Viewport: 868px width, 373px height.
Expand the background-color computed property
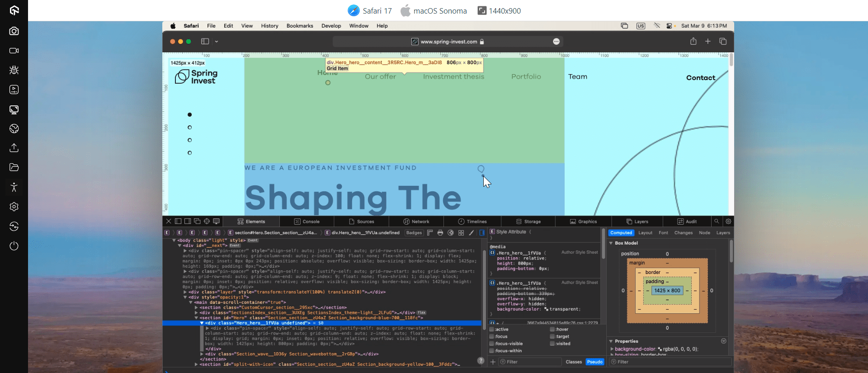point(612,349)
